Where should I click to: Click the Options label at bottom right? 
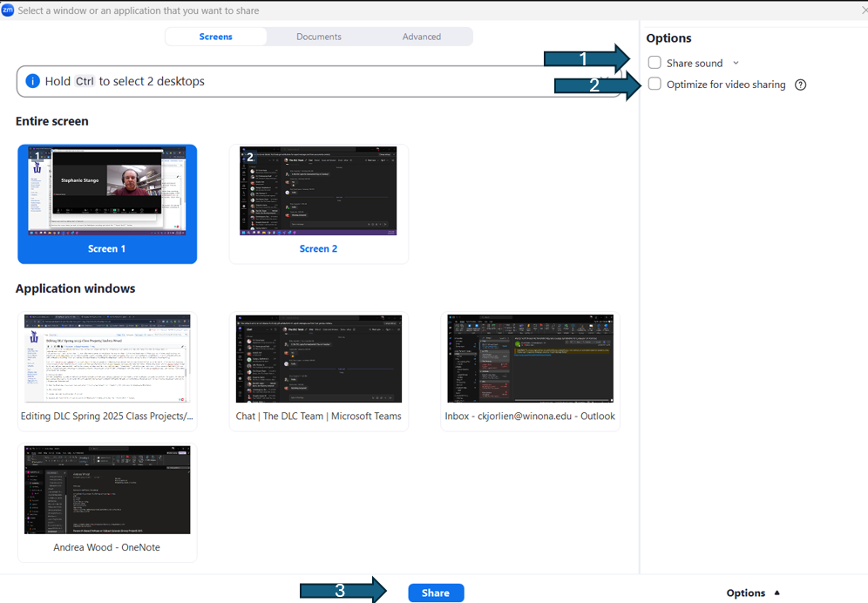pyautogui.click(x=745, y=593)
